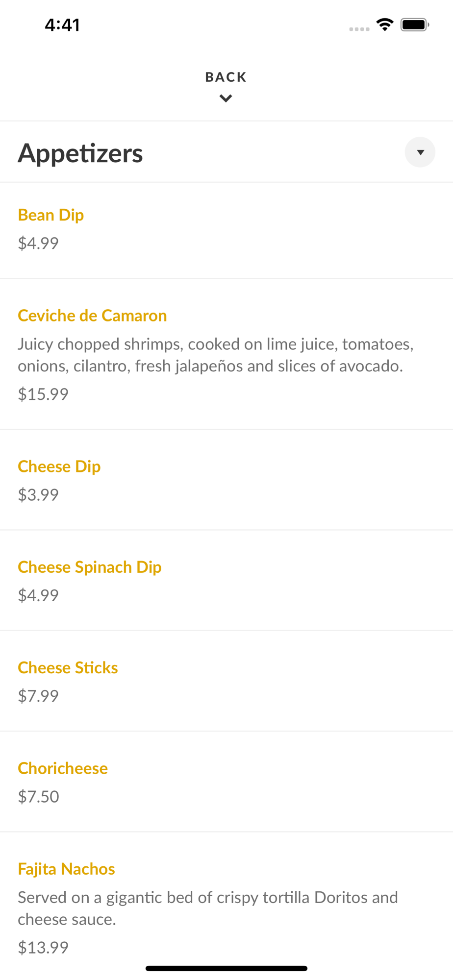Open the Appetizers category dropdown arrow

tap(420, 152)
